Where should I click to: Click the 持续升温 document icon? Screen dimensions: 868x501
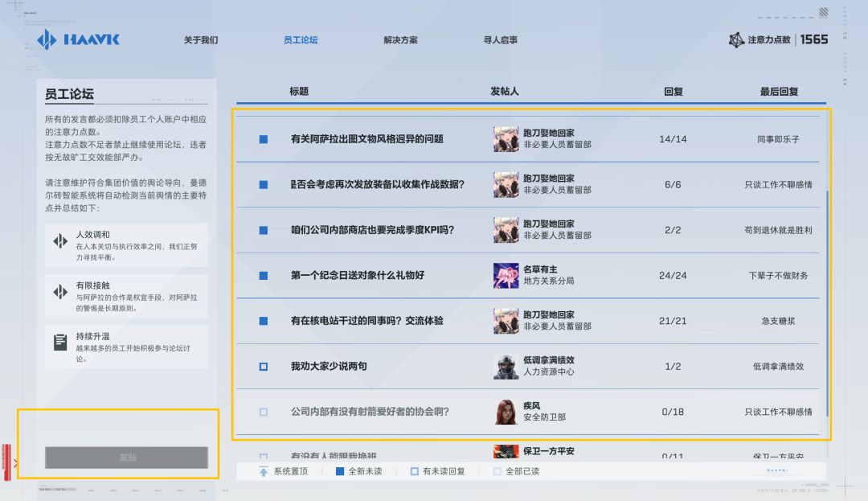(60, 342)
